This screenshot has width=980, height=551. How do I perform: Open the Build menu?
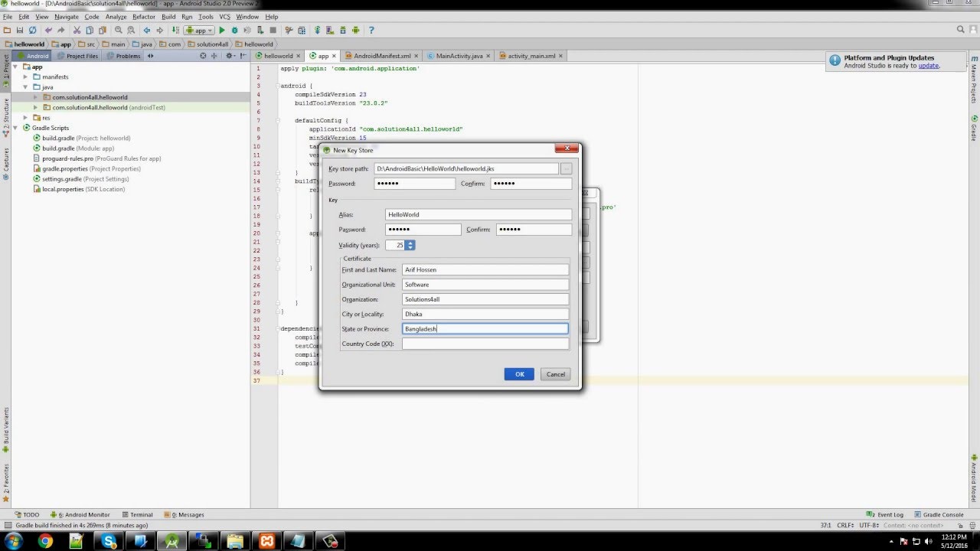coord(168,16)
